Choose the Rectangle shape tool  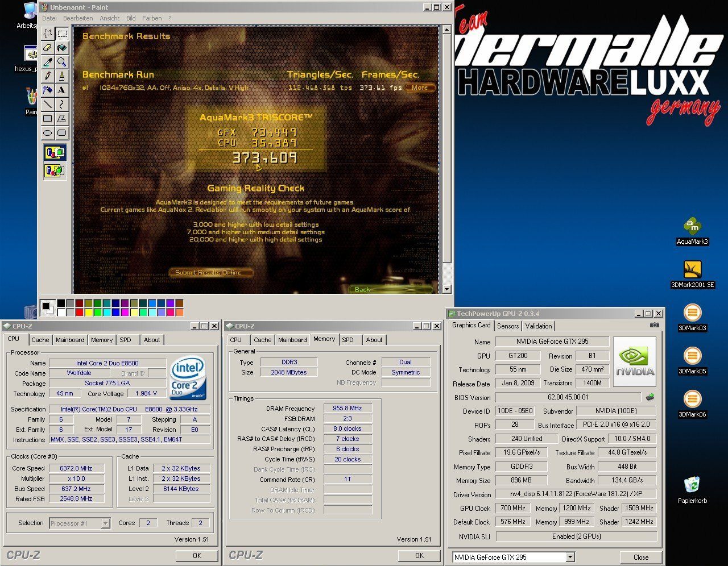coord(48,119)
